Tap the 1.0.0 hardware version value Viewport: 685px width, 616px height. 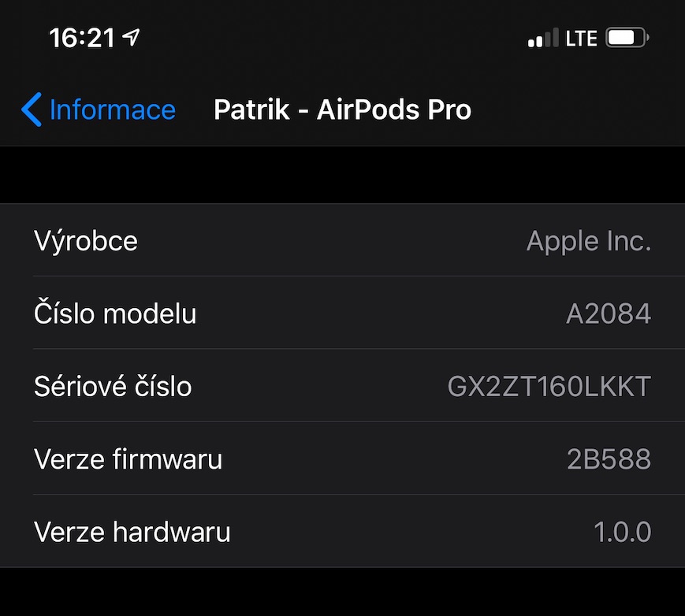(622, 532)
